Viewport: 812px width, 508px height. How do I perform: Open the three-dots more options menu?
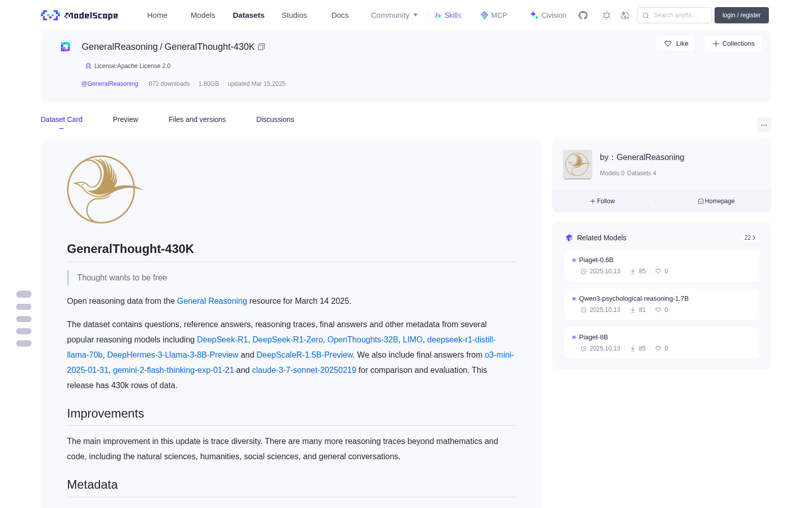[x=764, y=124]
